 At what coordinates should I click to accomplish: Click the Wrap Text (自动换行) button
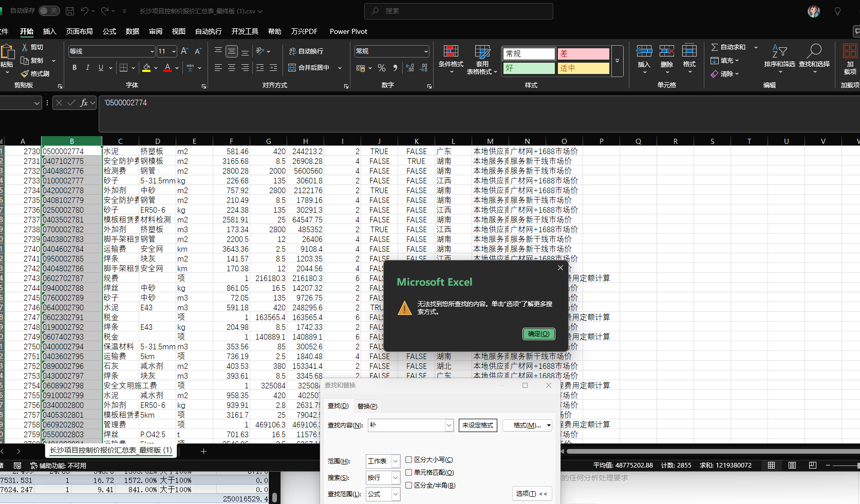306,51
